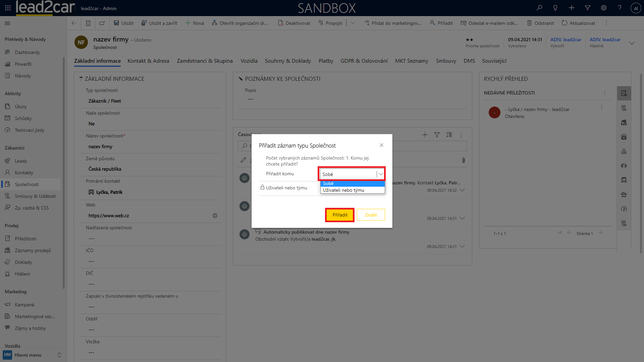Click the timeline filter funnel icon

[437, 135]
